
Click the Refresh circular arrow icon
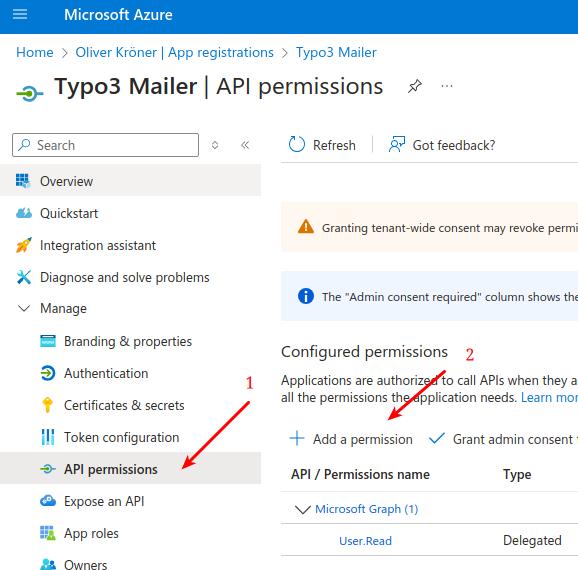(x=297, y=145)
